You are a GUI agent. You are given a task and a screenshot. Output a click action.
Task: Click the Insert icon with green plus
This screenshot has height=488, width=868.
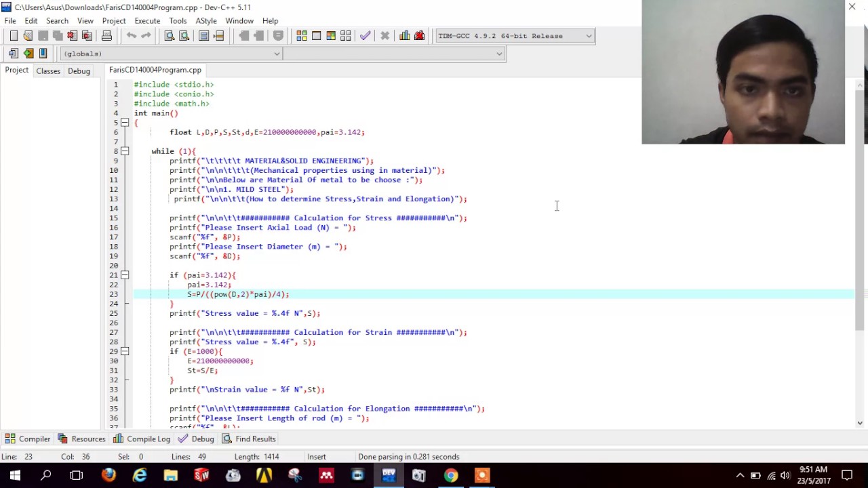point(28,54)
